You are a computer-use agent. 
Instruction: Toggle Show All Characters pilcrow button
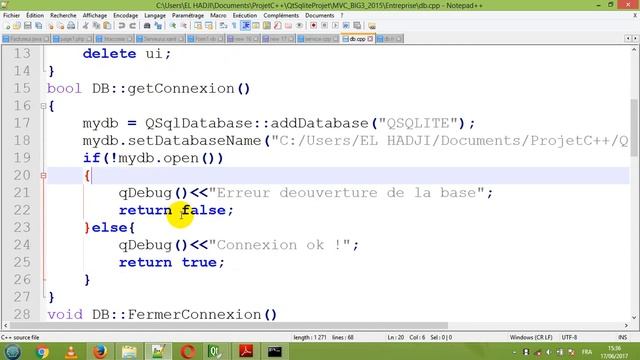(x=234, y=26)
